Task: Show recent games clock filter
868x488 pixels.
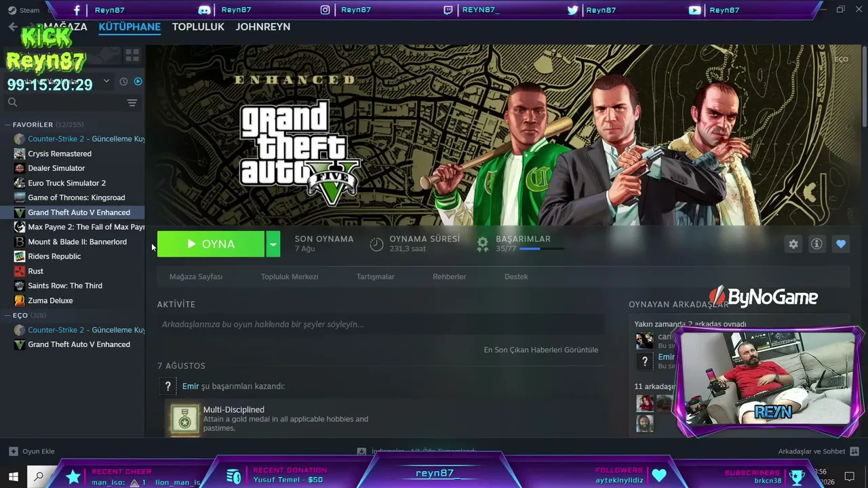Action: click(x=123, y=81)
